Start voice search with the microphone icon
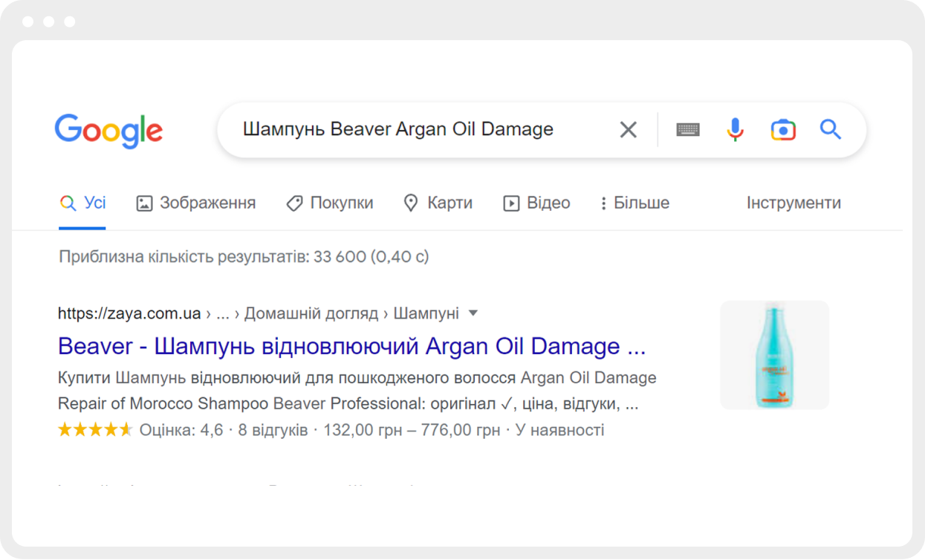 (x=735, y=129)
